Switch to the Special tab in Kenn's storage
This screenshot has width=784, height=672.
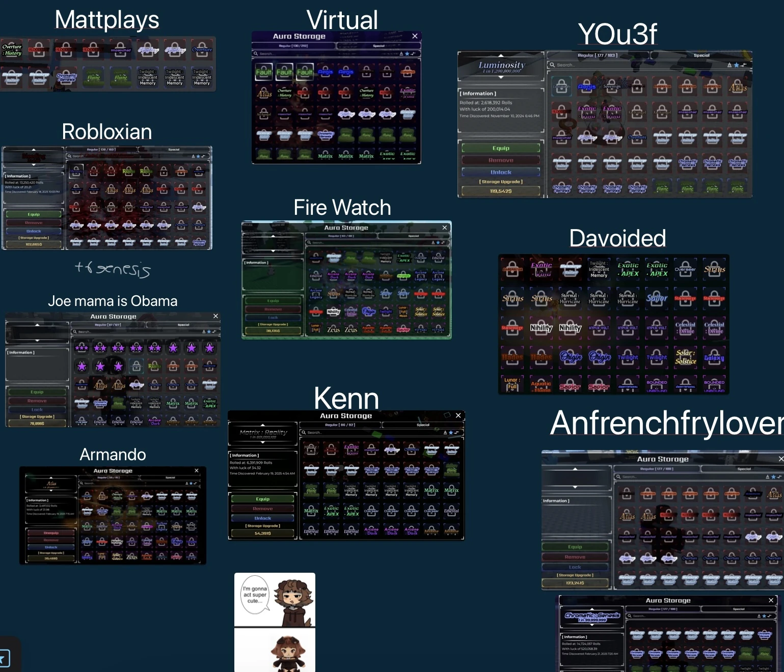(x=423, y=425)
